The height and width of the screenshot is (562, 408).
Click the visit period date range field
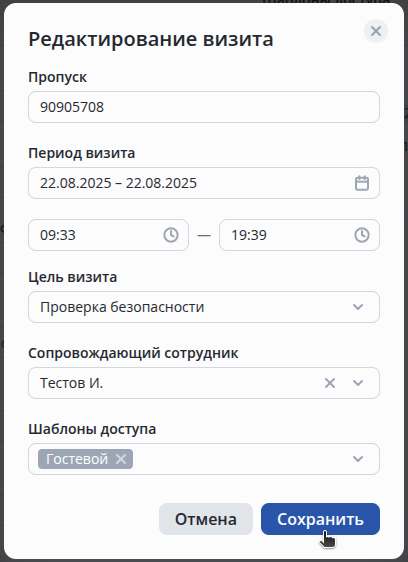coord(204,183)
